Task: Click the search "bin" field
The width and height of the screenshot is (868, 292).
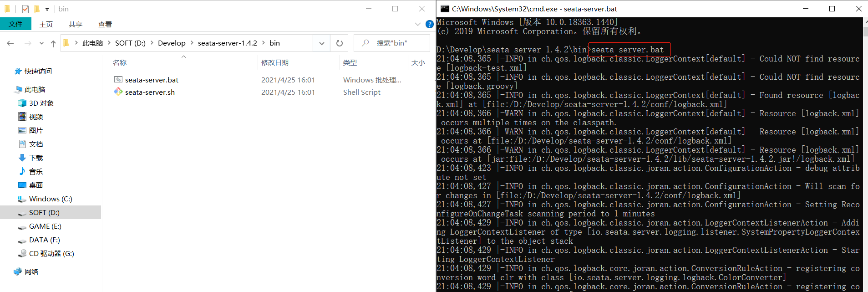Action: (392, 43)
